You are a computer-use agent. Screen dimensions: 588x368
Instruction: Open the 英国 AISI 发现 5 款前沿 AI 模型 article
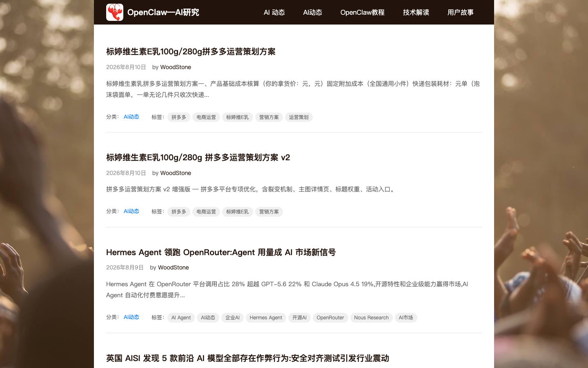(x=247, y=358)
